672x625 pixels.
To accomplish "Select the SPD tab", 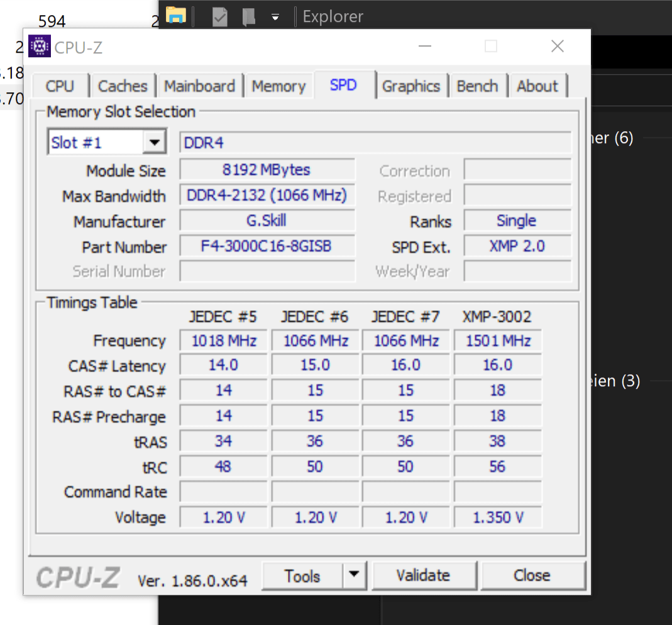I will (343, 85).
